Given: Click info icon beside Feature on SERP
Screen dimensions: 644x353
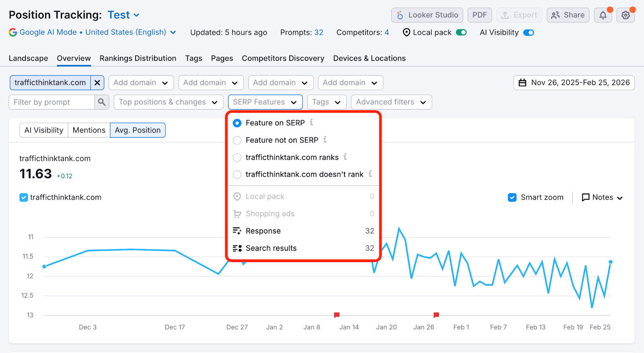Looking at the screenshot, I should point(312,122).
